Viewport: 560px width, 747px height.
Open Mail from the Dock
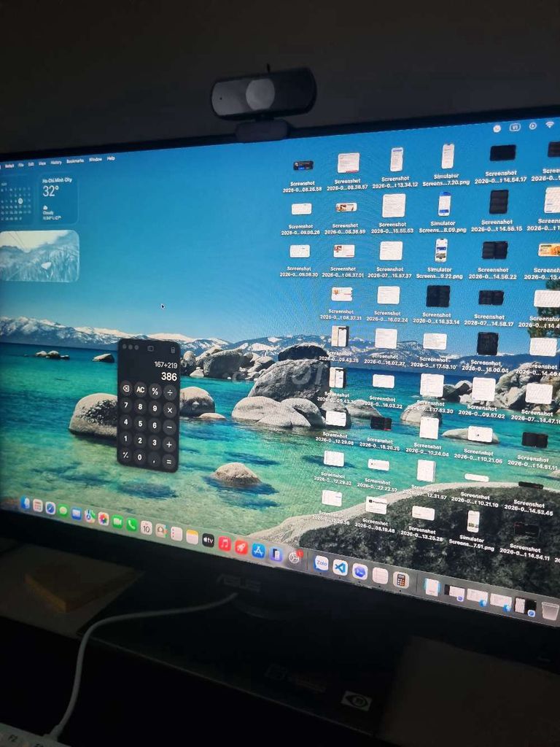coord(76,513)
